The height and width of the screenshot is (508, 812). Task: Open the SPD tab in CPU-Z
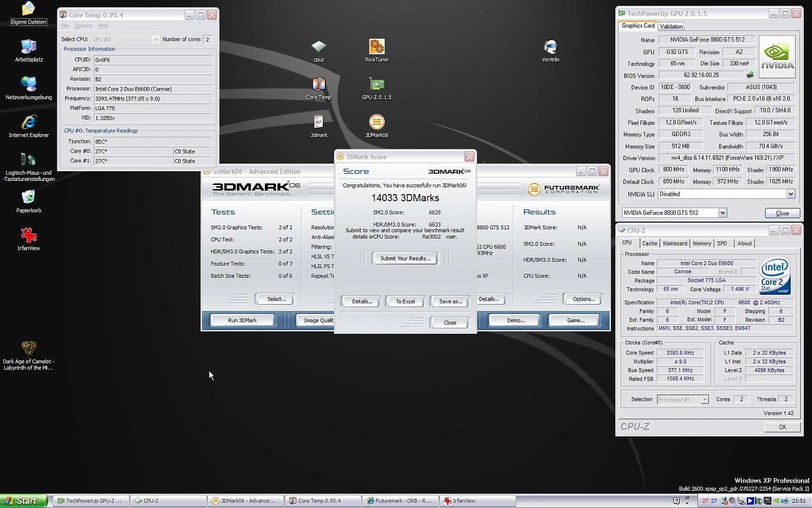point(722,243)
